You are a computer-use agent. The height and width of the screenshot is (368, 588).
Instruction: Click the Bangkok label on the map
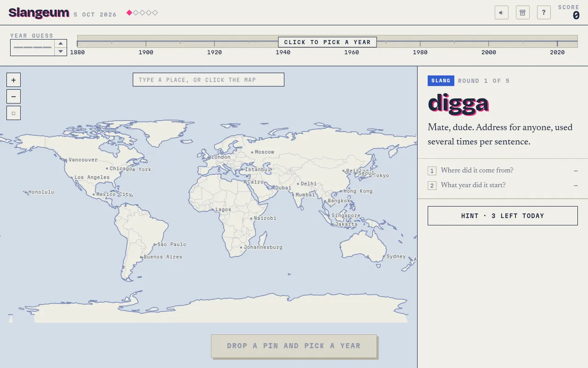tap(339, 201)
